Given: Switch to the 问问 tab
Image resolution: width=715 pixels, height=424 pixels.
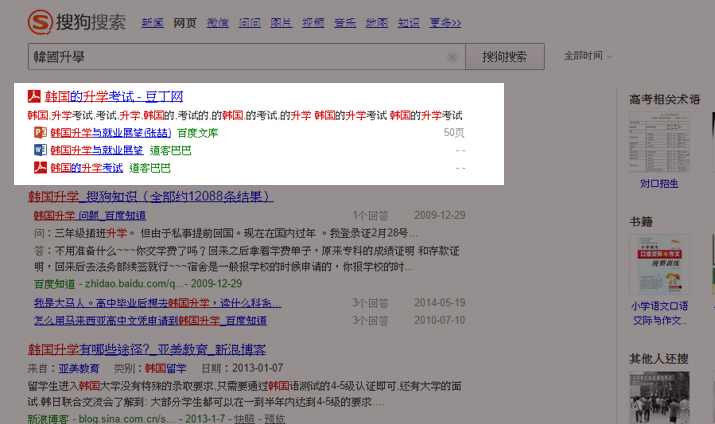Looking at the screenshot, I should coord(249,22).
